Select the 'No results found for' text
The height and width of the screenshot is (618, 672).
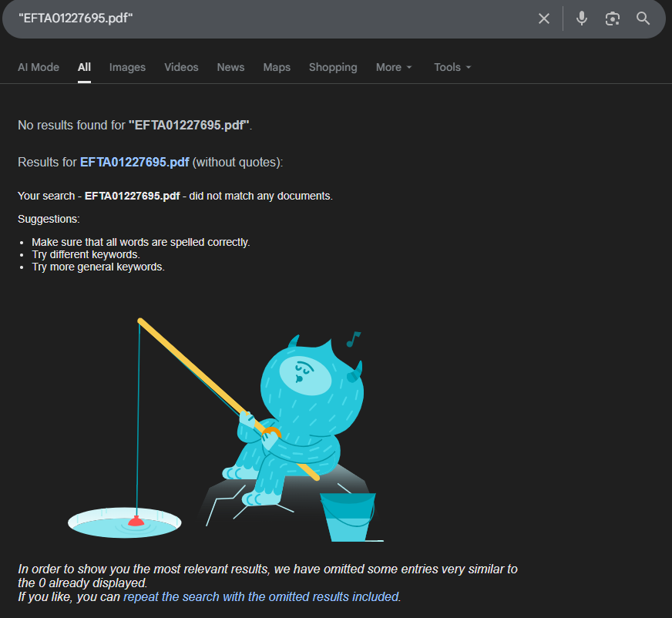click(72, 125)
